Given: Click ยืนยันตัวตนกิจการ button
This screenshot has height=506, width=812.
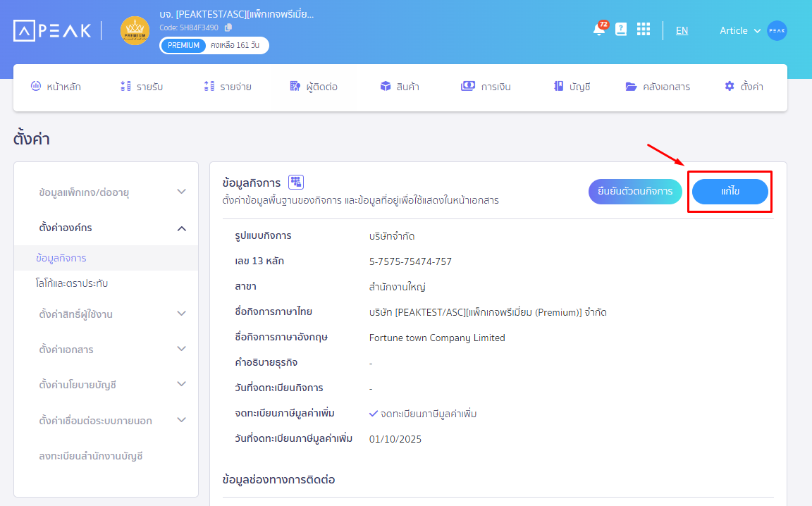Looking at the screenshot, I should pos(635,192).
